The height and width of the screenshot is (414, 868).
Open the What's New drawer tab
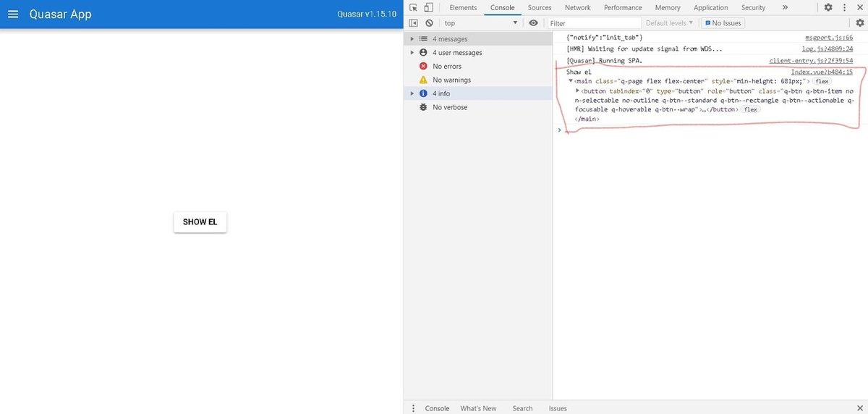(478, 408)
